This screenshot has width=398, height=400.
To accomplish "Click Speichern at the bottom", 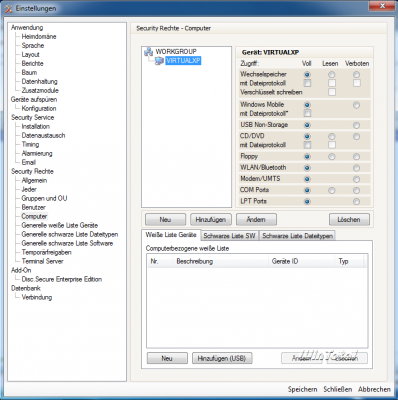I will [x=302, y=389].
